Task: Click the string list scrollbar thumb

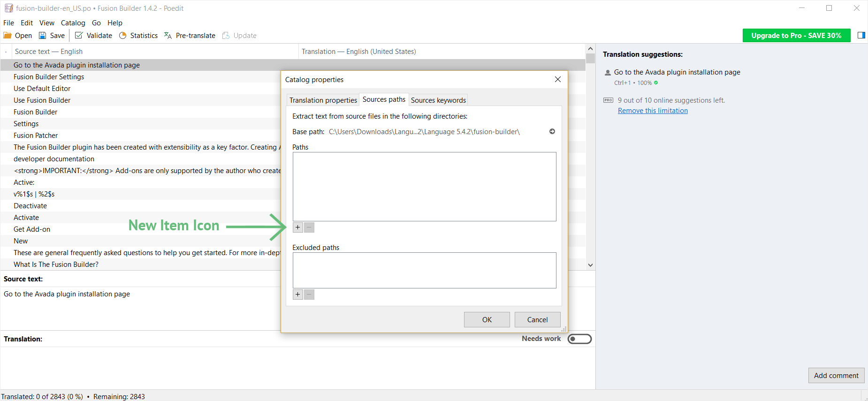Action: (x=590, y=58)
